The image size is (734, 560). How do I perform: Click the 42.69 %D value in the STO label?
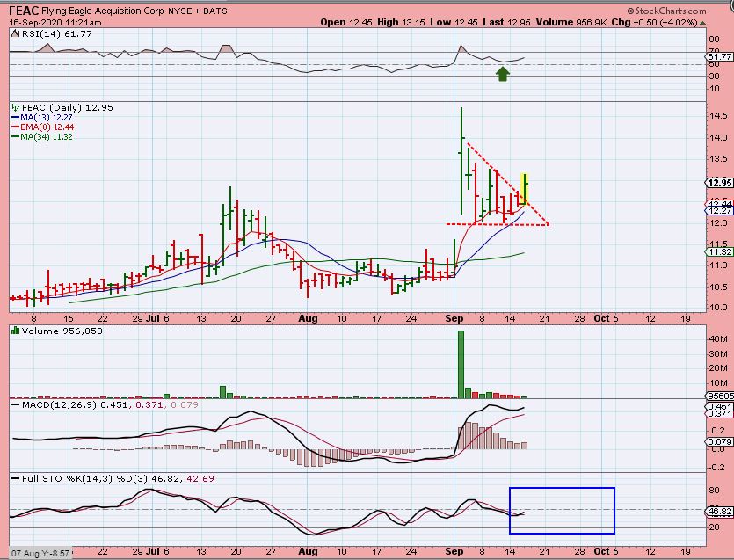point(200,479)
